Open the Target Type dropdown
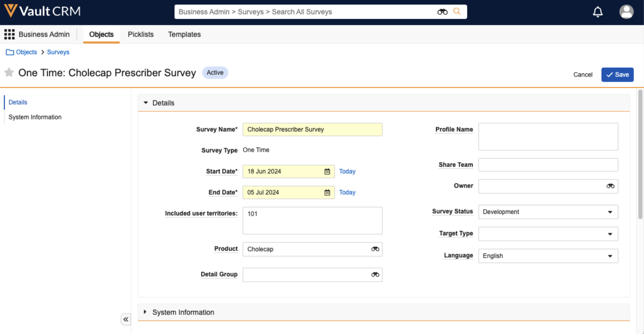This screenshot has width=644, height=334. click(548, 234)
